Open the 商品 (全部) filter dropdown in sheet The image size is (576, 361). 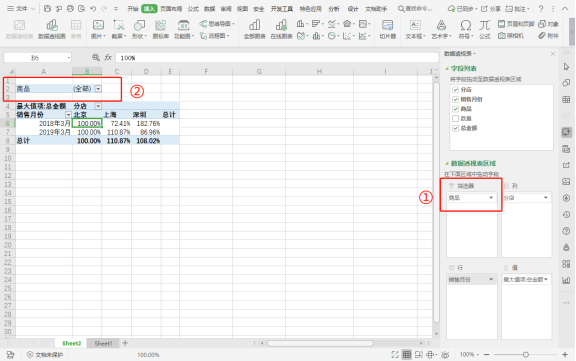[x=98, y=89]
